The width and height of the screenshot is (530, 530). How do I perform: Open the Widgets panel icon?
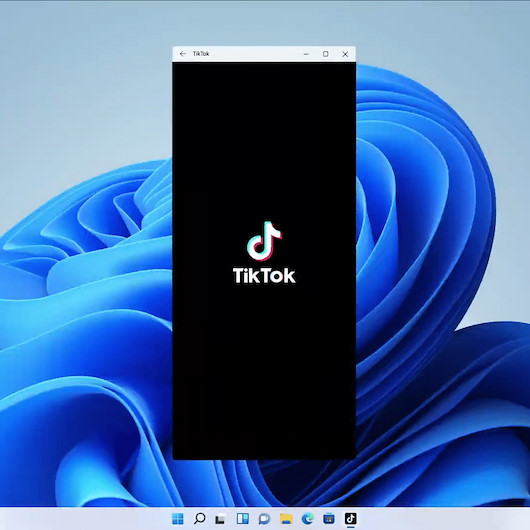tap(243, 519)
